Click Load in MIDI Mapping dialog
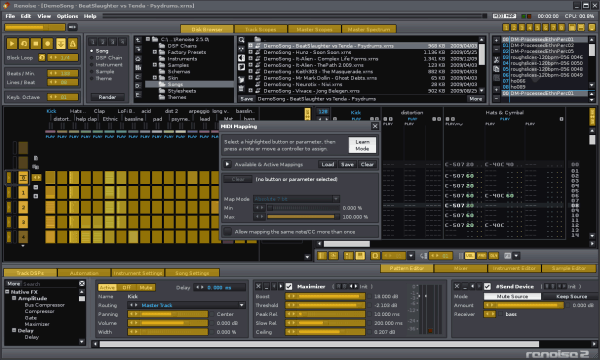 [x=328, y=164]
